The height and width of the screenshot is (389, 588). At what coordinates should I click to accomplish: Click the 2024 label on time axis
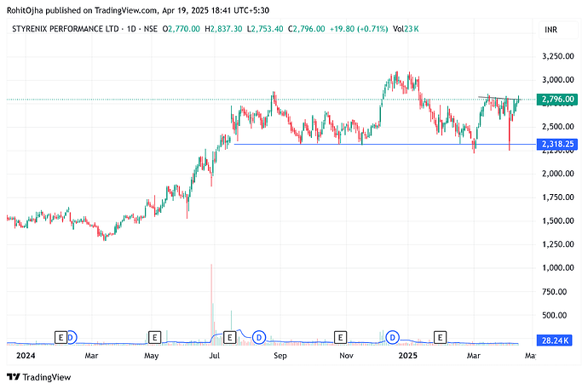26,355
